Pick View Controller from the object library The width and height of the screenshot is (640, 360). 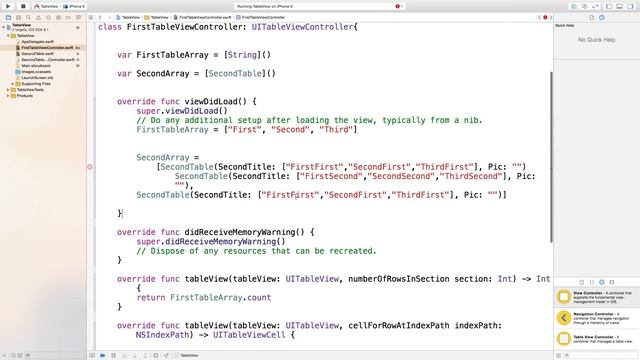point(597,297)
